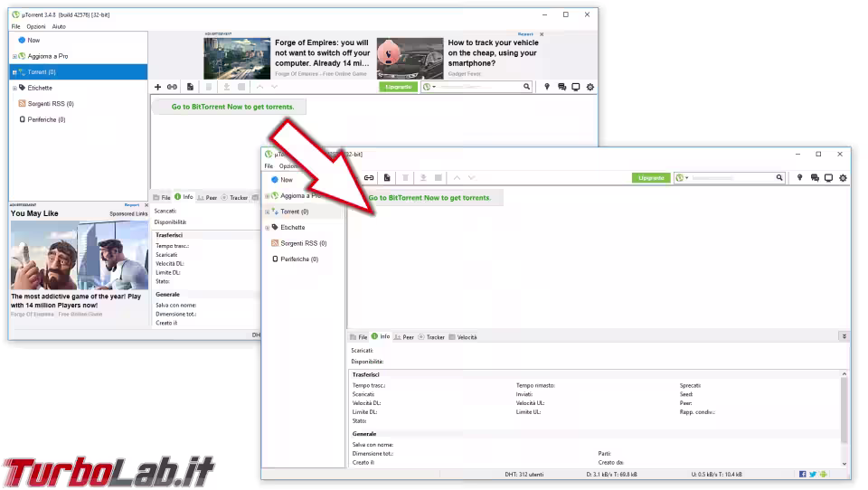The width and height of the screenshot is (868, 490).
Task: Click the Add Torrent from URL link icon
Action: [x=172, y=87]
